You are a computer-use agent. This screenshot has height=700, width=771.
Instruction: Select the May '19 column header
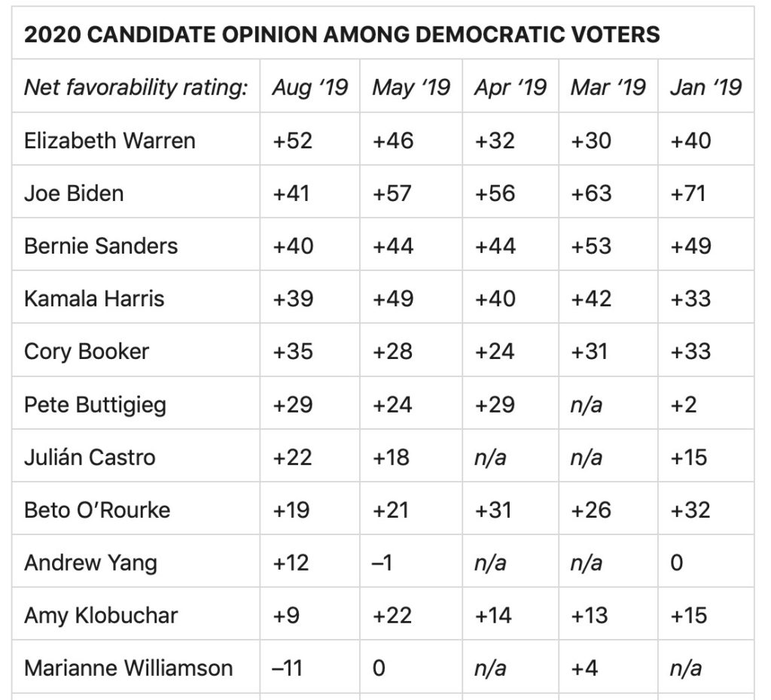tap(410, 87)
